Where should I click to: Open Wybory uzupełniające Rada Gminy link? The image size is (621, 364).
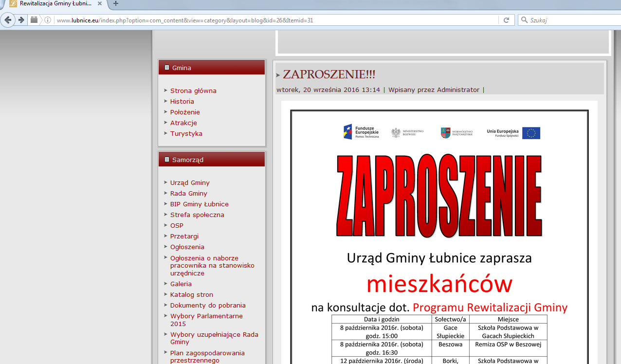[214, 338]
